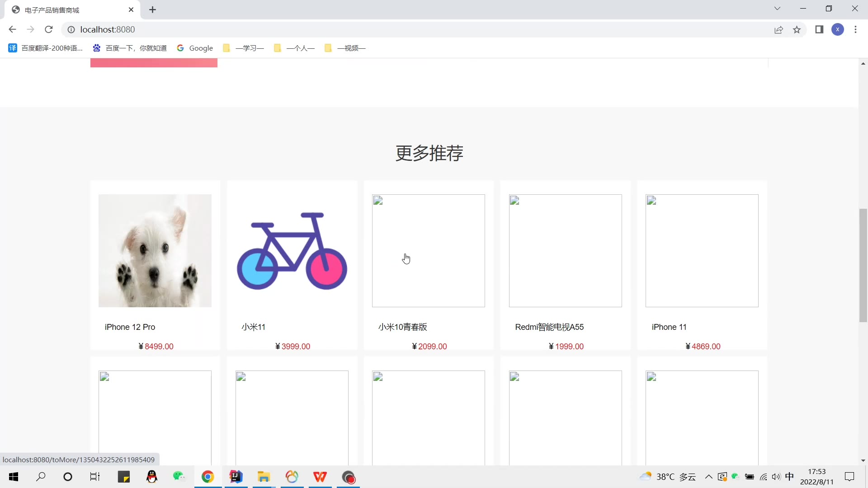
Task: Open WeChat from the taskbar
Action: click(179, 477)
